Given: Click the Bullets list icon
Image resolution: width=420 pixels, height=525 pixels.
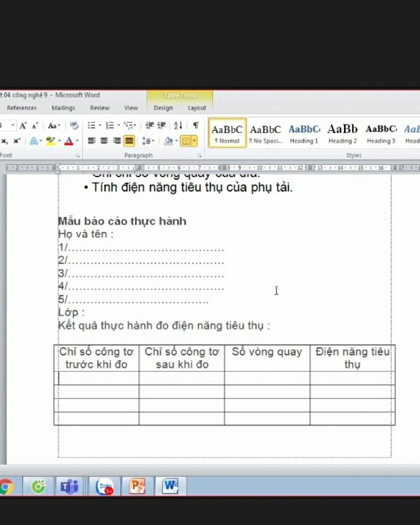Looking at the screenshot, I should point(91,126).
